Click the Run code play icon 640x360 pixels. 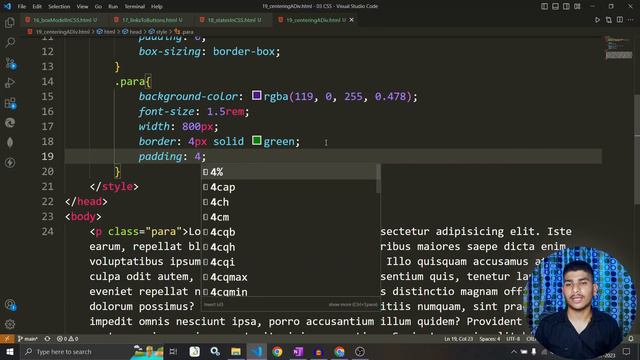(x=597, y=20)
